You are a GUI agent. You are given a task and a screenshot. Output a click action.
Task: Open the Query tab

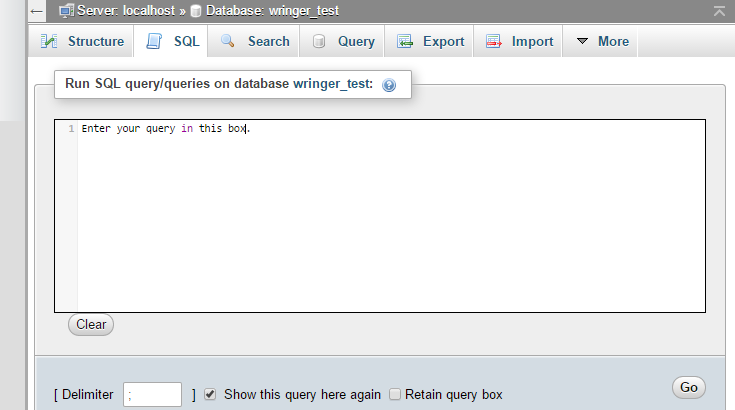tap(342, 41)
